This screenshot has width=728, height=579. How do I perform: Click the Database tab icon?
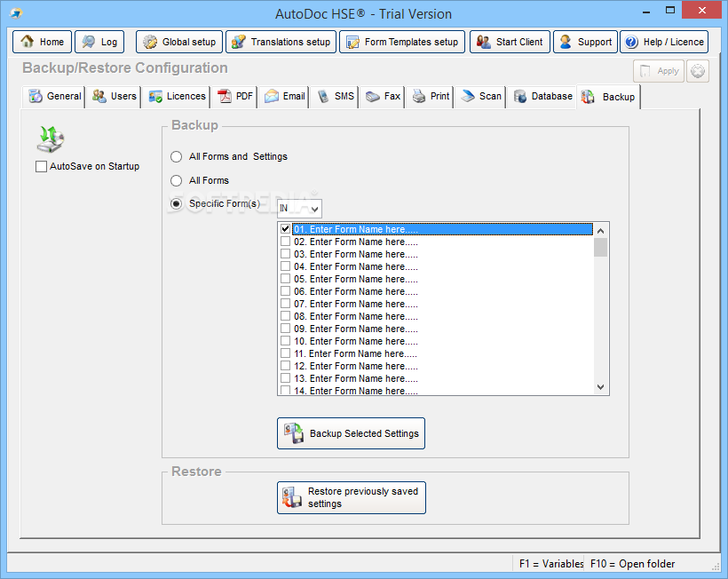pyautogui.click(x=520, y=96)
